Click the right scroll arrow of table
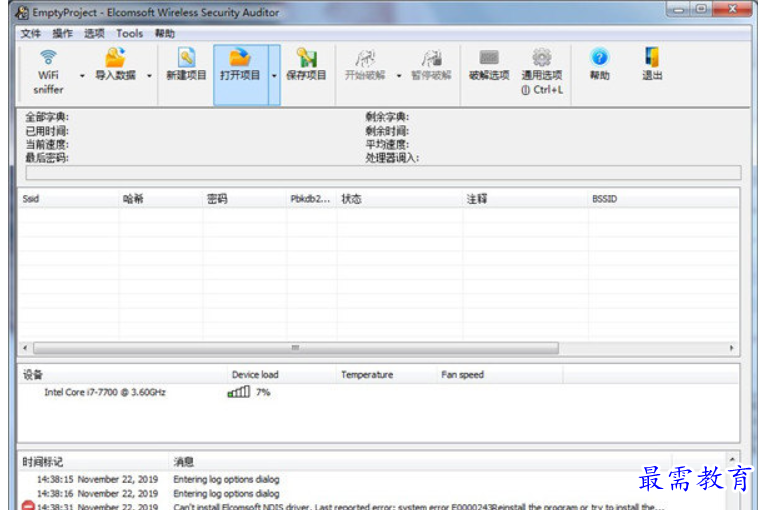760x510 pixels. (x=731, y=348)
